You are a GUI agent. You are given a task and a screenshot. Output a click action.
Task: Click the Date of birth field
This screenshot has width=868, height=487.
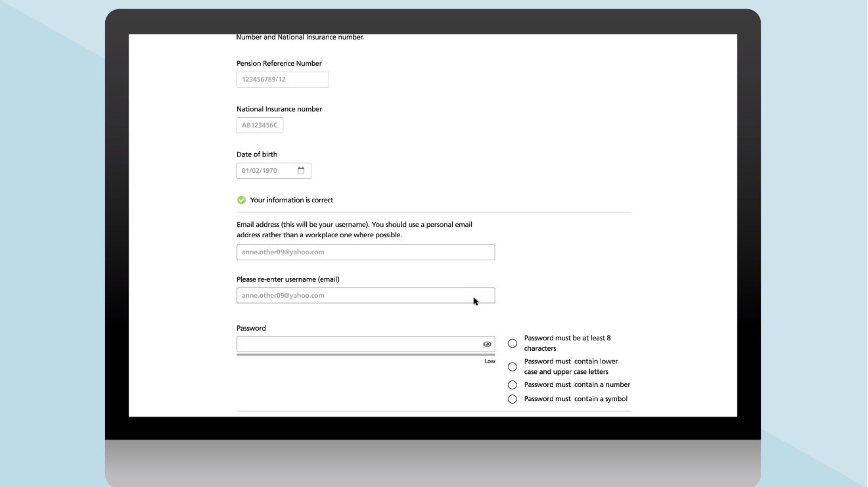(274, 171)
